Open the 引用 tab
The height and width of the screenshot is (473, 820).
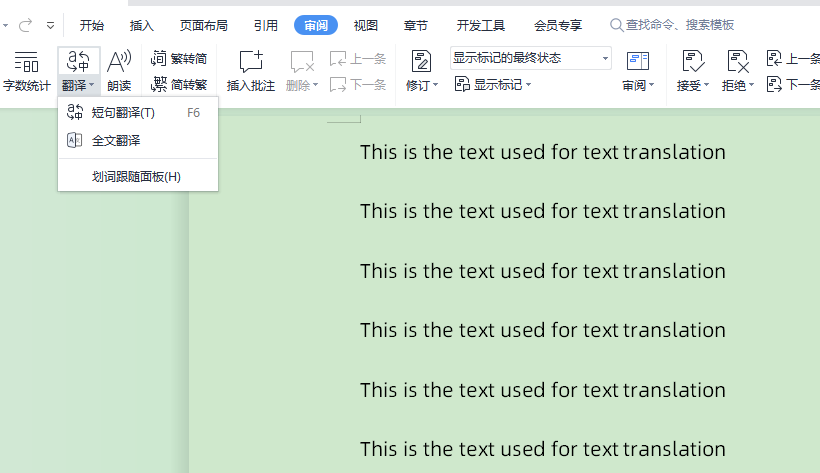(266, 25)
